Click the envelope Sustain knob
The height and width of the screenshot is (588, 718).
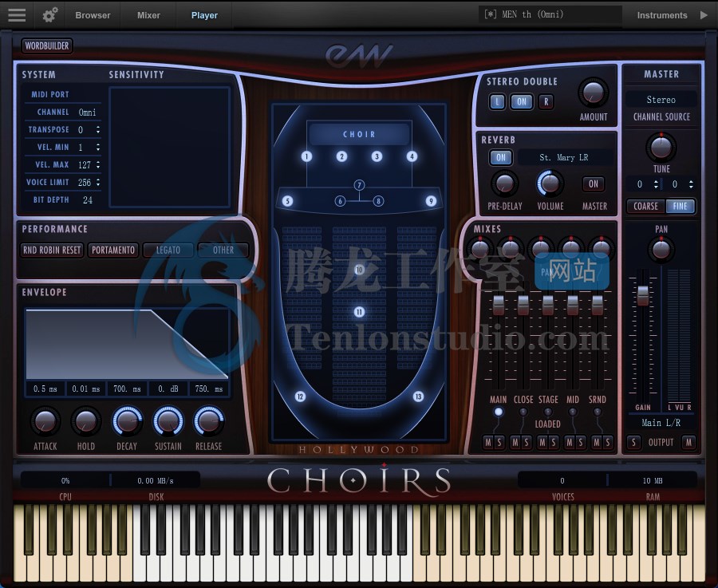168,420
